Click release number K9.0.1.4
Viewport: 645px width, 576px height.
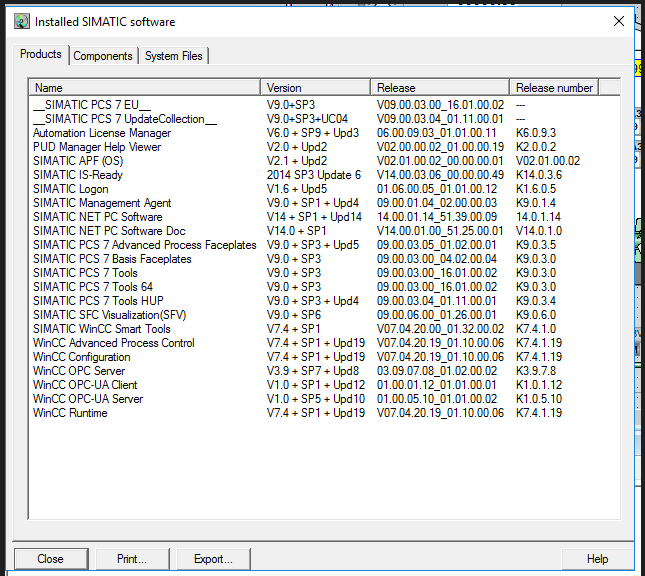click(x=536, y=203)
